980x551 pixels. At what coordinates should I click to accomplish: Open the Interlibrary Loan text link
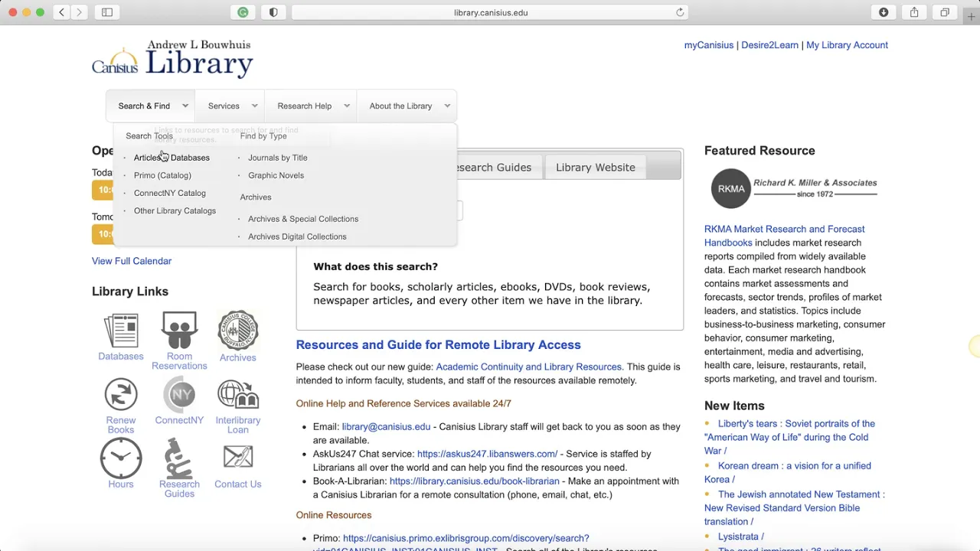tap(238, 425)
